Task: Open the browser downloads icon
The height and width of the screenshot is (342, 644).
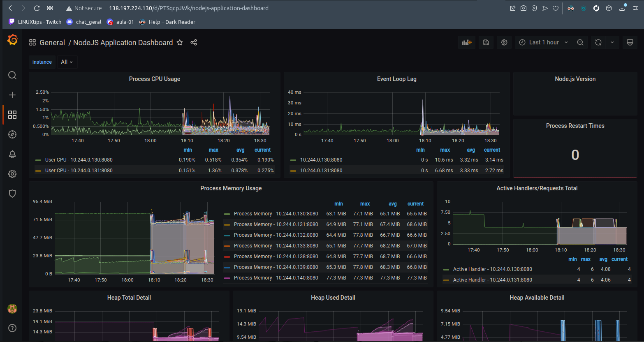Action: point(622,8)
